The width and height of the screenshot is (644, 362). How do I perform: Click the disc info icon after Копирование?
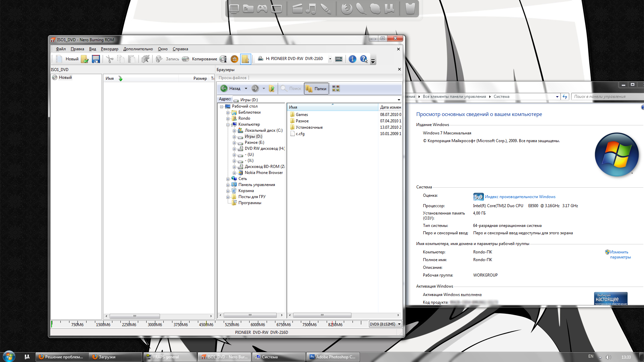pos(223,59)
